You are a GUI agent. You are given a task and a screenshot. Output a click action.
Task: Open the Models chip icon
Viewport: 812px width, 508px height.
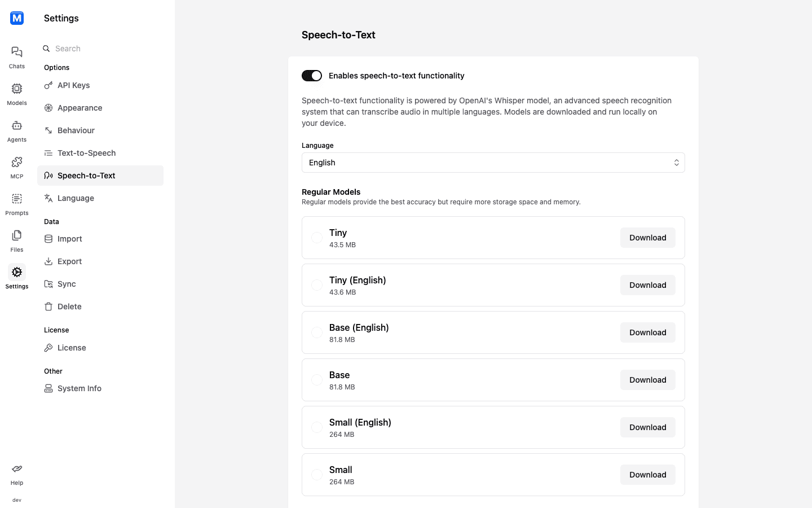tap(17, 89)
